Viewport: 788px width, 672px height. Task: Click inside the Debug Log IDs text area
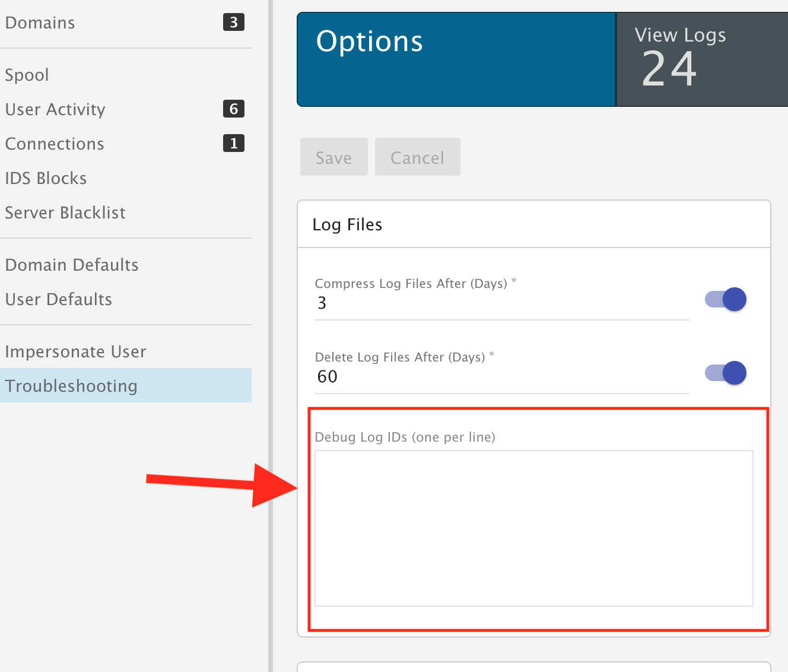point(533,528)
